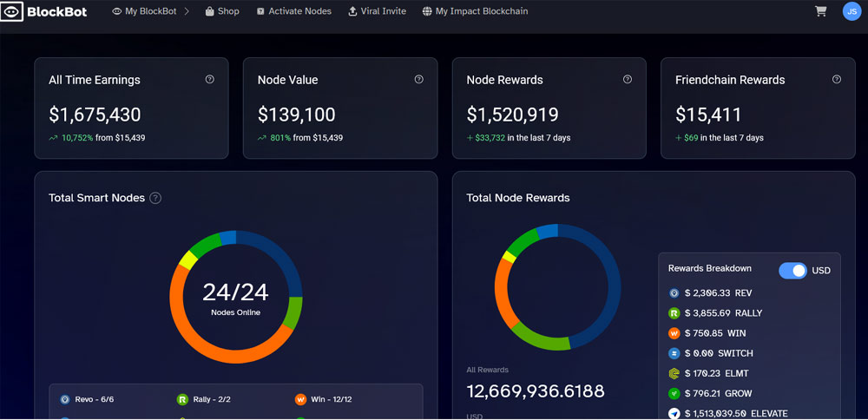Open the Shop menu item
The height and width of the screenshot is (420, 868).
tap(222, 11)
